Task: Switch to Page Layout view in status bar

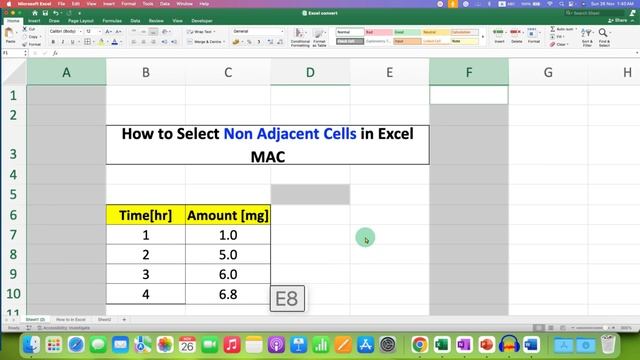Action: coord(551,328)
